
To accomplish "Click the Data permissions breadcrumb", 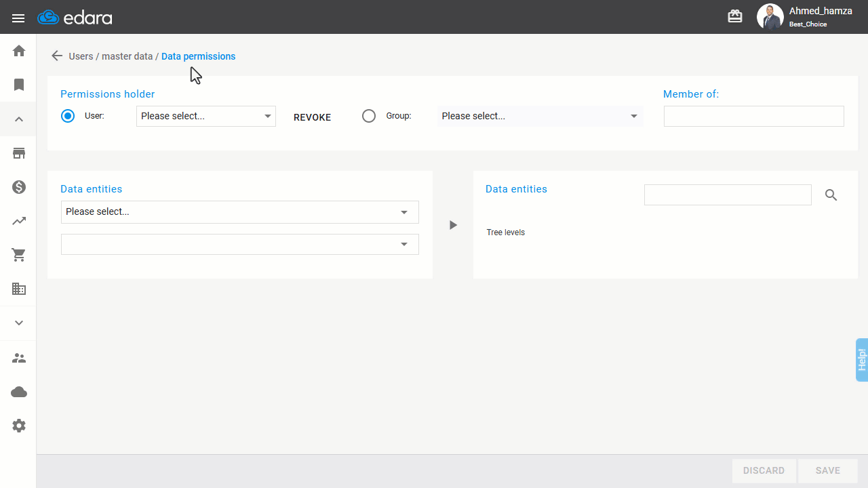I will [x=199, y=56].
